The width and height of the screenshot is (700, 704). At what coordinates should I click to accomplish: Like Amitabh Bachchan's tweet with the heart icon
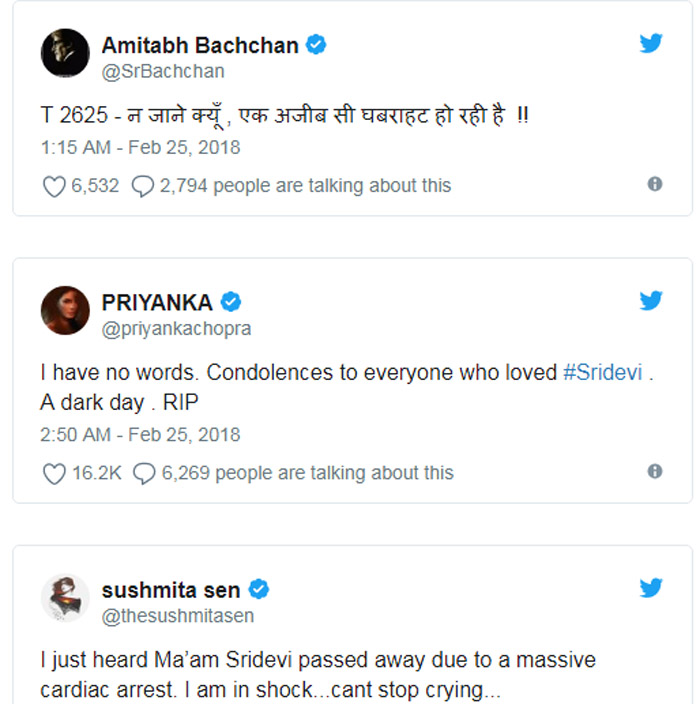(54, 186)
